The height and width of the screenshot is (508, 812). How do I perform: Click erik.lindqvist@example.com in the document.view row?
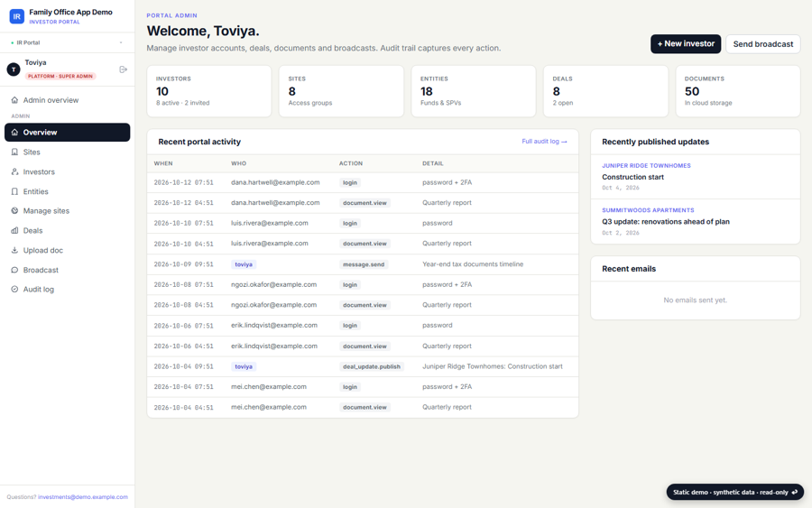274,346
